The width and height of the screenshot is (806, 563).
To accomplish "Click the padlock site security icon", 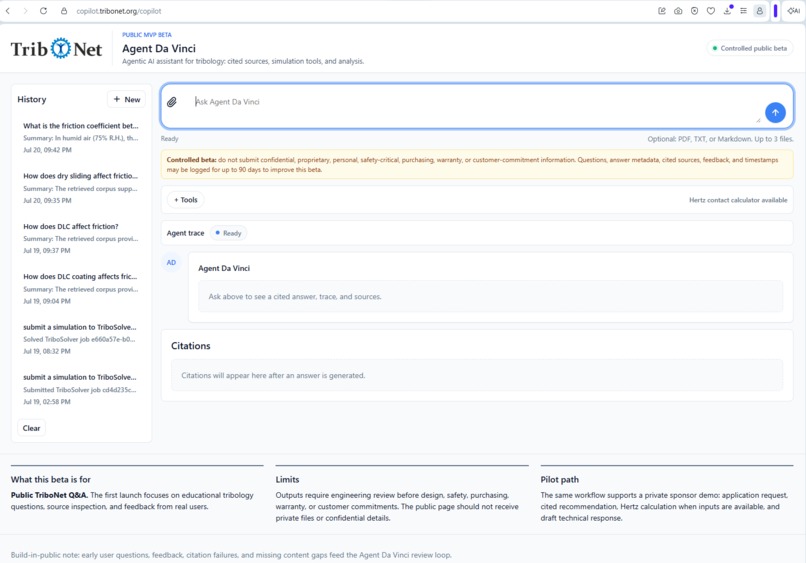I will tap(64, 11).
